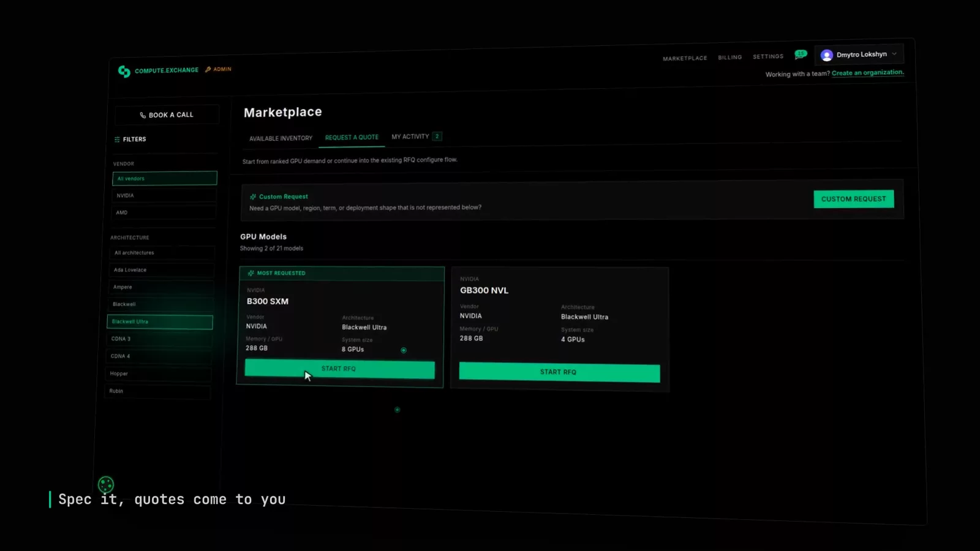Switch to the Request a Quote tab
980x551 pixels.
coord(352,137)
